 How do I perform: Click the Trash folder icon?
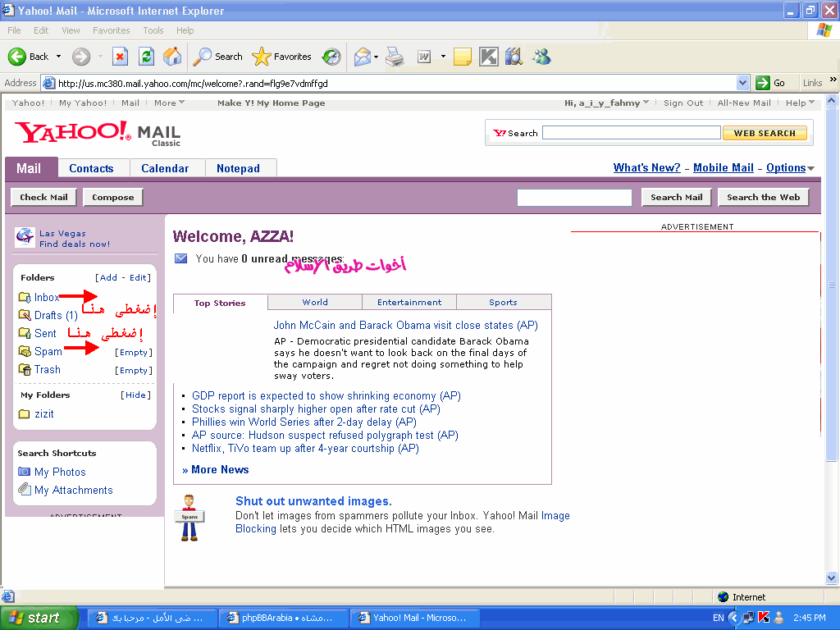(25, 369)
